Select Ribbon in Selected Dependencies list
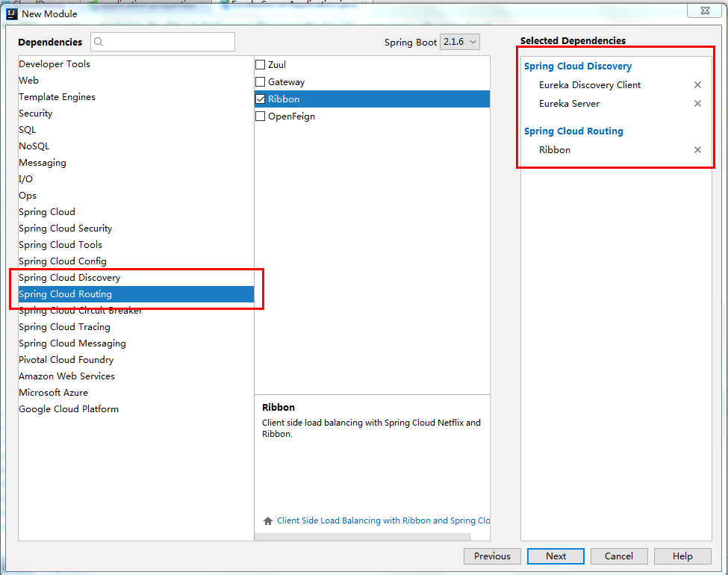The width and height of the screenshot is (728, 575). 555,150
